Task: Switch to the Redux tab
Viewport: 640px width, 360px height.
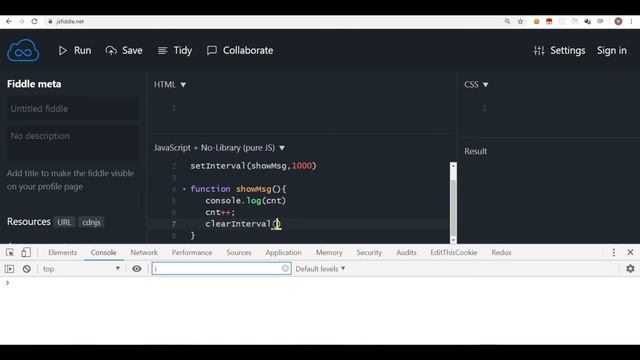Action: 501,252
